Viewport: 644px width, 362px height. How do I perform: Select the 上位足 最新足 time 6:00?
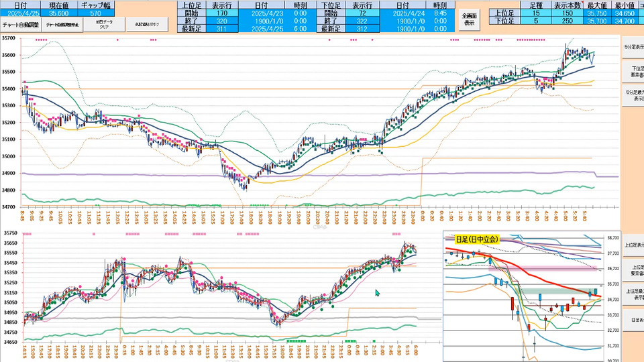pyautogui.click(x=301, y=29)
